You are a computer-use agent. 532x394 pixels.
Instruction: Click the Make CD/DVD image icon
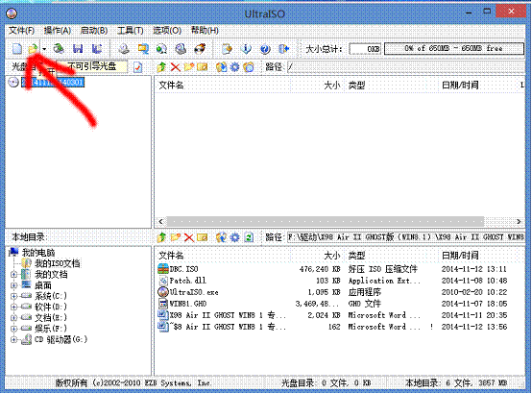[124, 49]
